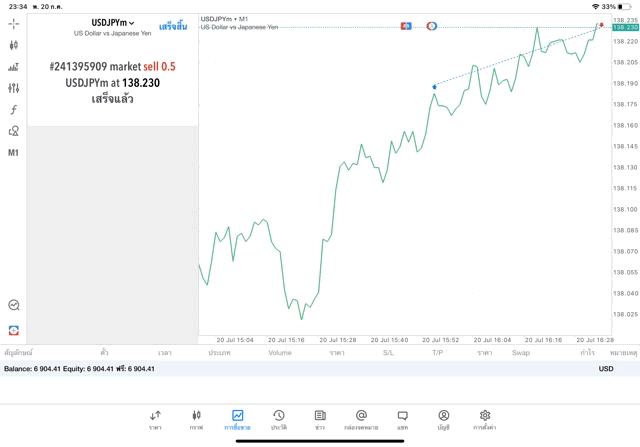Tap the blue เสร็จสิ้น done button
The width and height of the screenshot is (640, 447).
point(173,27)
